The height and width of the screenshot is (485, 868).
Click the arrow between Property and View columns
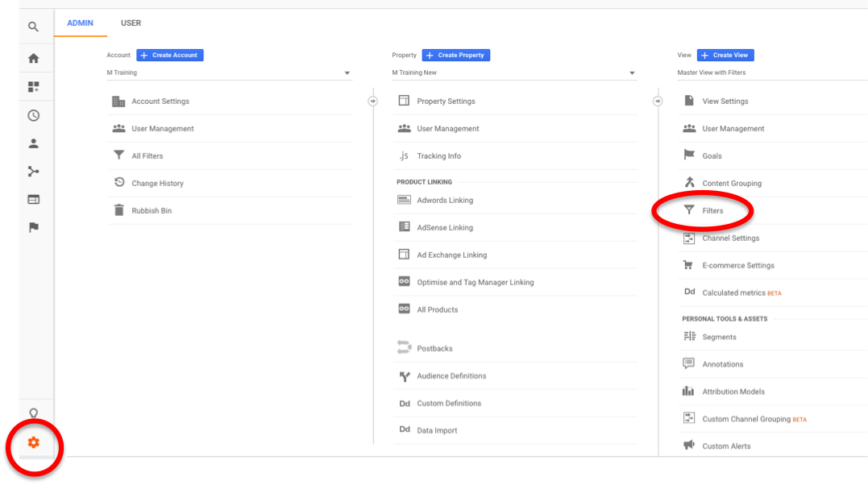pyautogui.click(x=658, y=102)
